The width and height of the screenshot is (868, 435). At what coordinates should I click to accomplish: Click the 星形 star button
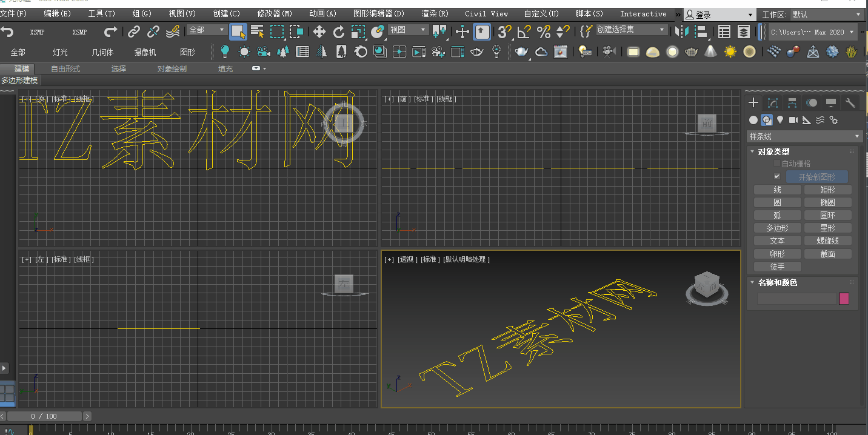[x=828, y=228]
